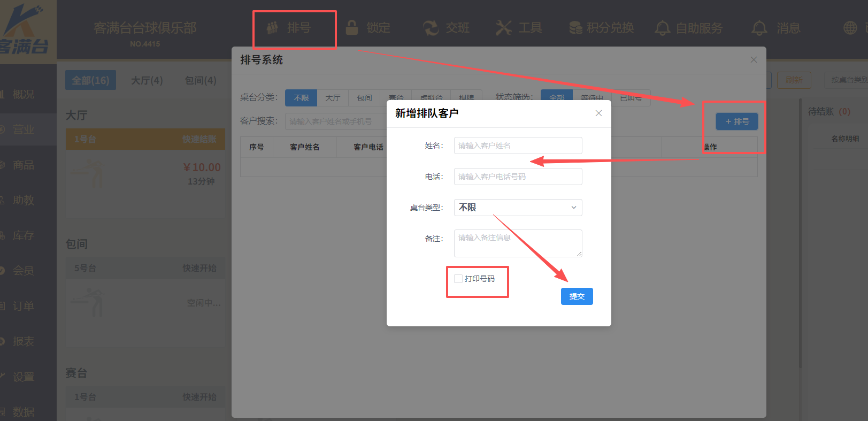Image resolution: width=868 pixels, height=421 pixels.
Task: Click 提交 to submit the queue form
Action: click(x=577, y=296)
